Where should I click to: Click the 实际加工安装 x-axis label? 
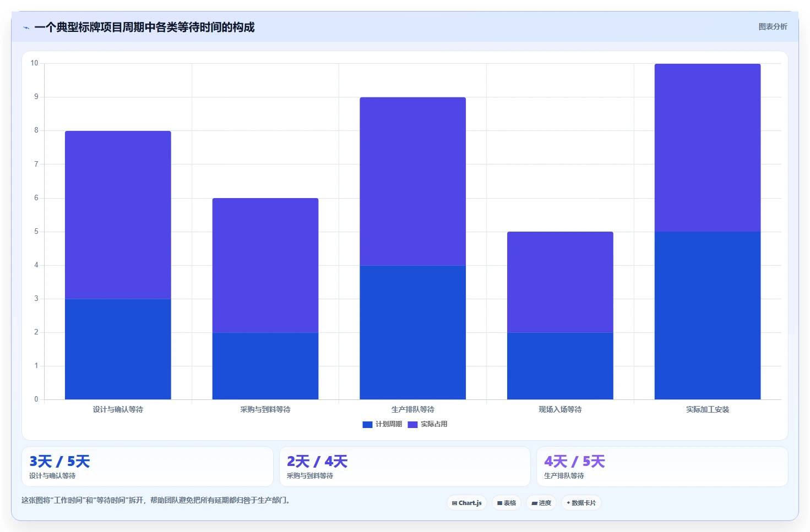(x=708, y=409)
